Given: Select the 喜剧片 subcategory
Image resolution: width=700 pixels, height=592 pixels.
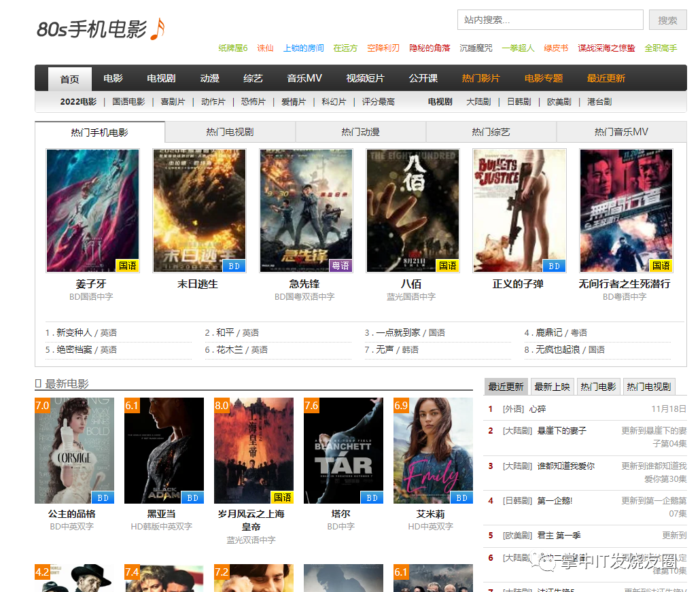Looking at the screenshot, I should pyautogui.click(x=173, y=102).
